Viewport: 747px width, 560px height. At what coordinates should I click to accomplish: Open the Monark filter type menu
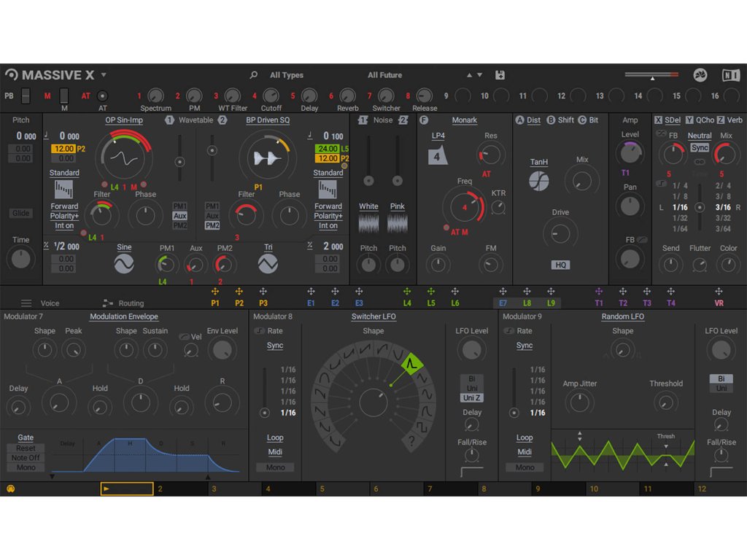point(465,120)
